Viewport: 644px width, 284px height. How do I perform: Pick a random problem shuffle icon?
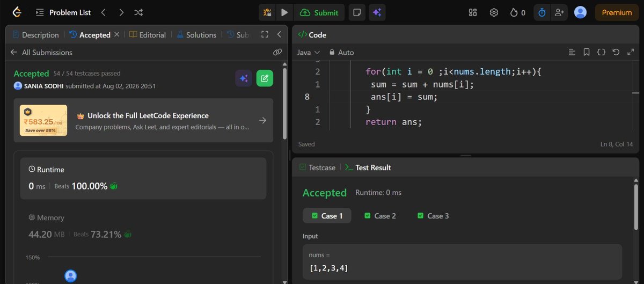pos(138,12)
